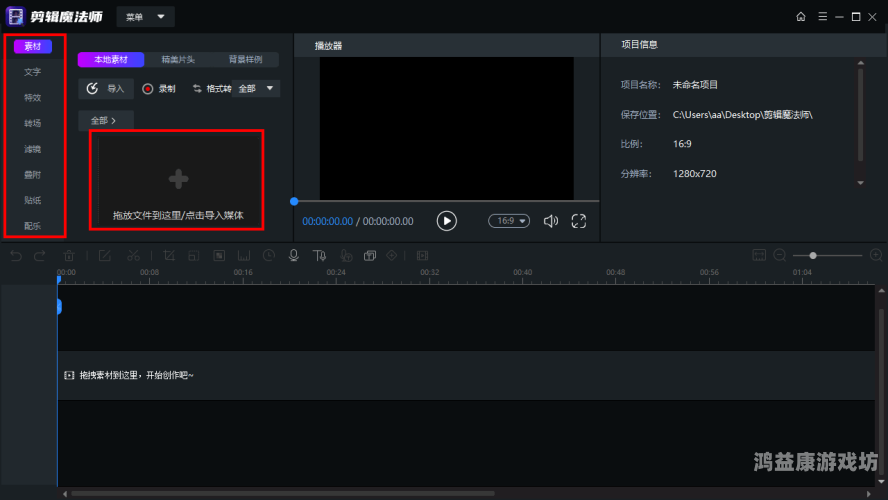Click the crop icon in the toolbar
Viewport: 888px width, 500px height.
click(169, 256)
